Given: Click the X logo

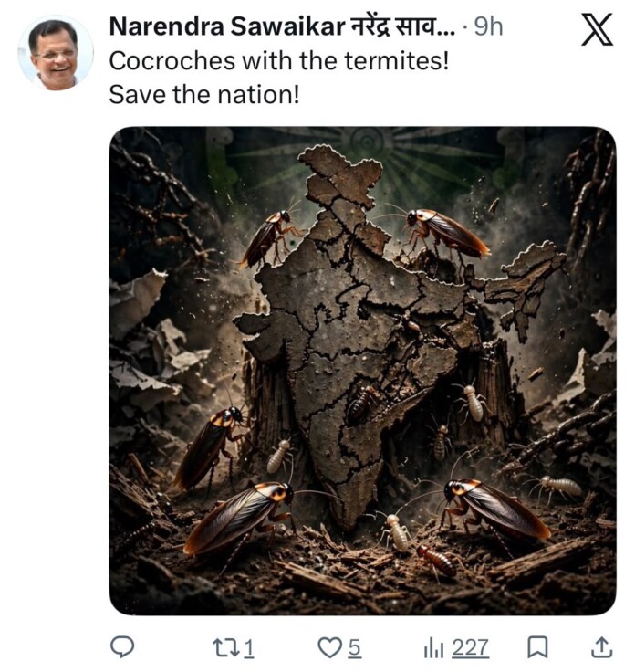Looking at the screenshot, I should (597, 28).
